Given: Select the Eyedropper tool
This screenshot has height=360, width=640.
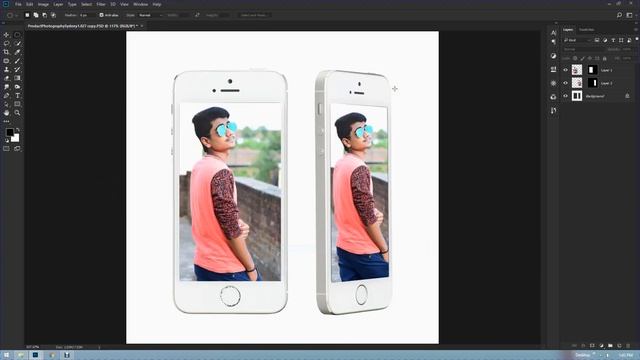Looking at the screenshot, I should click(x=17, y=52).
